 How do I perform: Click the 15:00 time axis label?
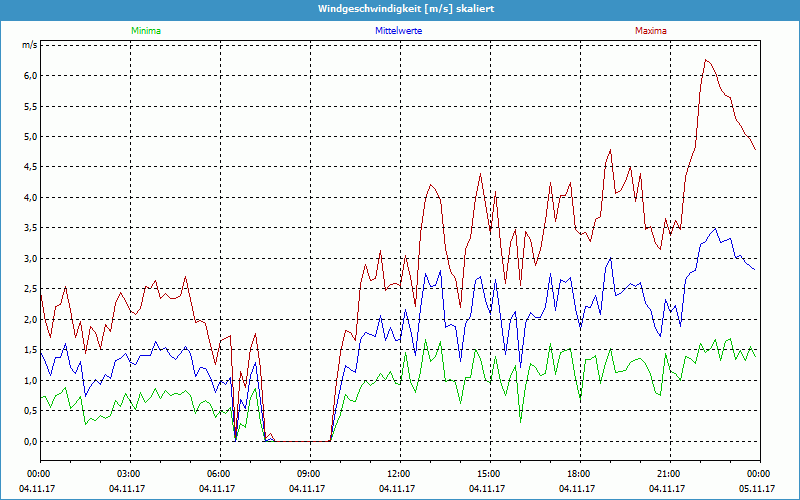tap(488, 474)
